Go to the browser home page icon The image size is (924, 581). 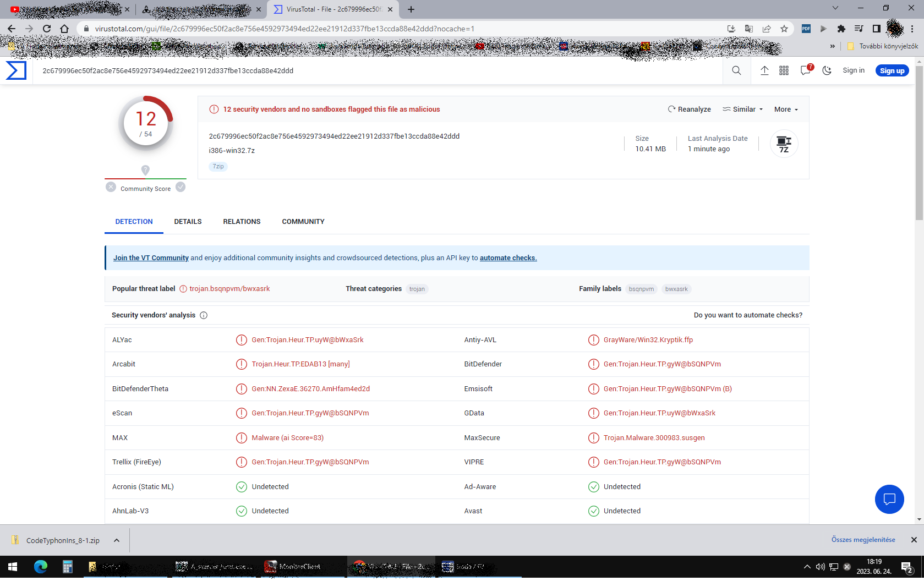(x=64, y=29)
